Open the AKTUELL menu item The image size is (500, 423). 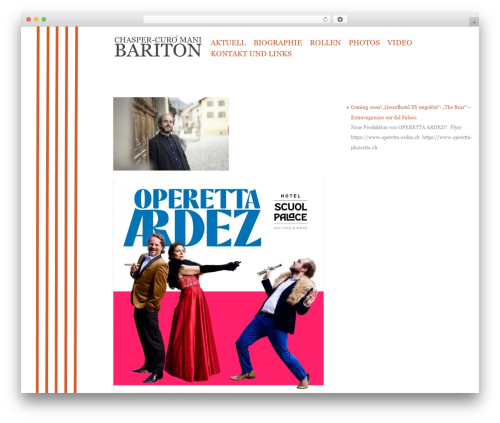228,43
